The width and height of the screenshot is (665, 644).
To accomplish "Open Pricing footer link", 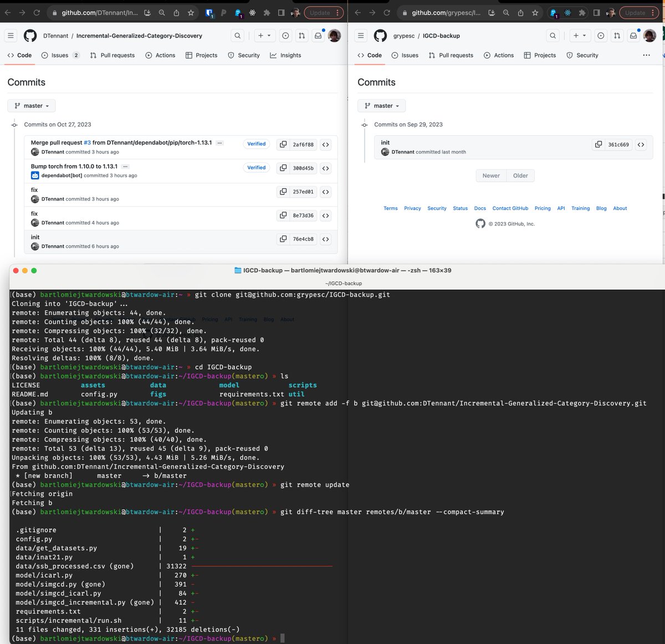I will point(543,208).
